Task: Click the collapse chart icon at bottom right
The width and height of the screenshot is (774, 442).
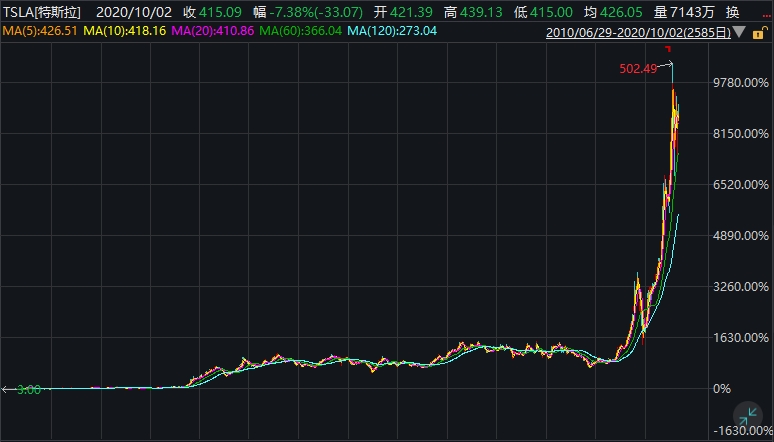Action: tap(746, 418)
